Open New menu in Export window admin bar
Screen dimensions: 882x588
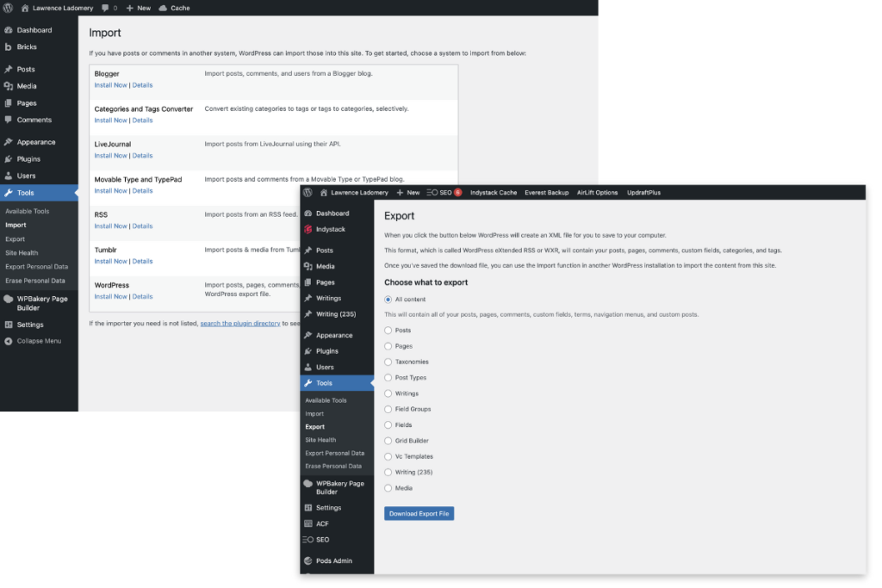(408, 192)
